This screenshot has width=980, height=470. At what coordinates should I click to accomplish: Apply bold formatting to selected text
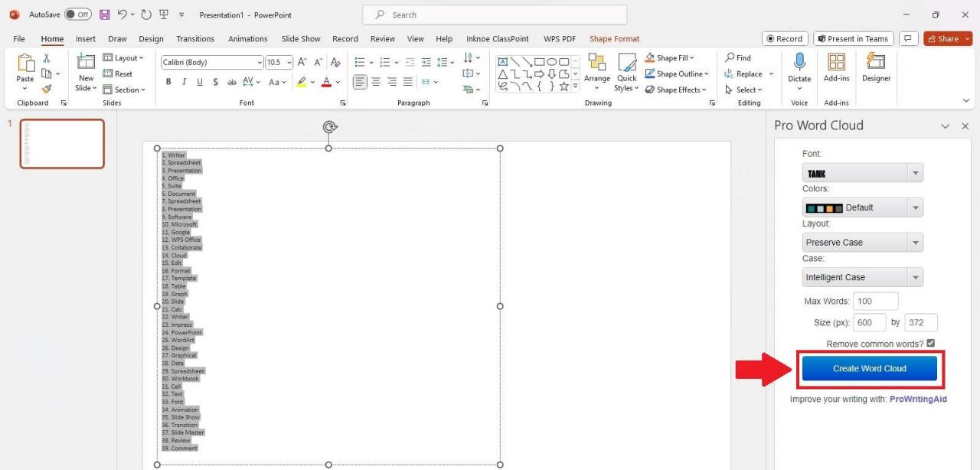pos(168,82)
